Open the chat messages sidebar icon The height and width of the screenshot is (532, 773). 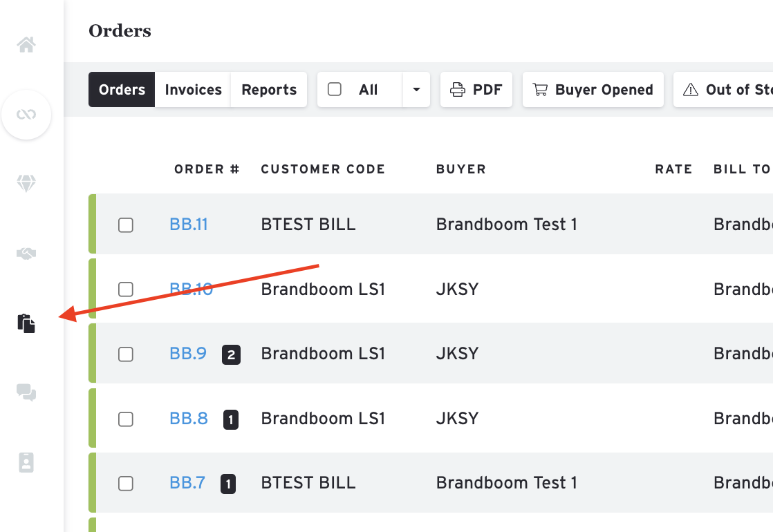[26, 392]
